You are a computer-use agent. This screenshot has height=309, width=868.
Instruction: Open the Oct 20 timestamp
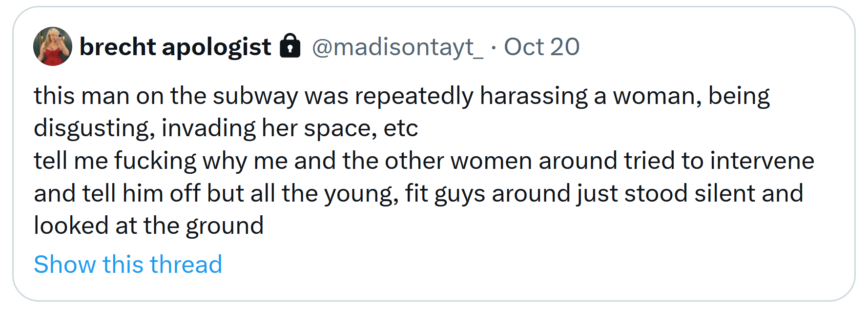[x=541, y=47]
